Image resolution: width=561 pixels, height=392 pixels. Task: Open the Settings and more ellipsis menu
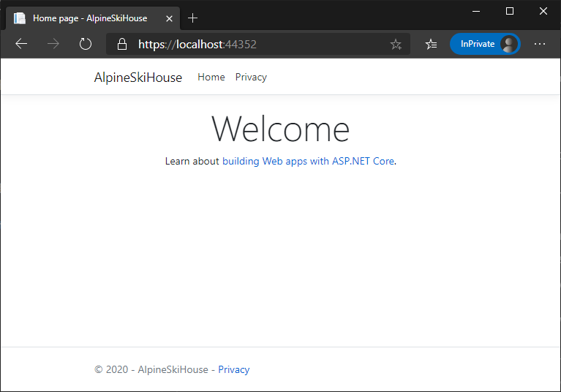540,44
